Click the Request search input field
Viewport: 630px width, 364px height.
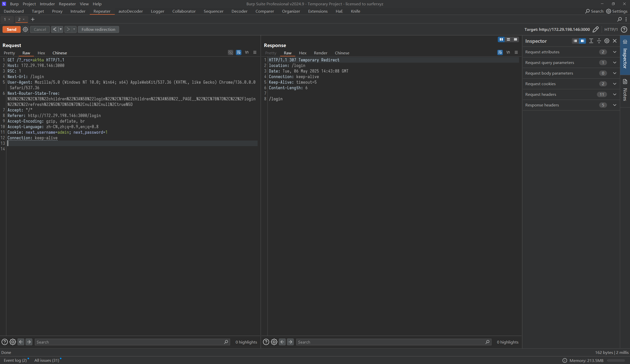(x=132, y=342)
